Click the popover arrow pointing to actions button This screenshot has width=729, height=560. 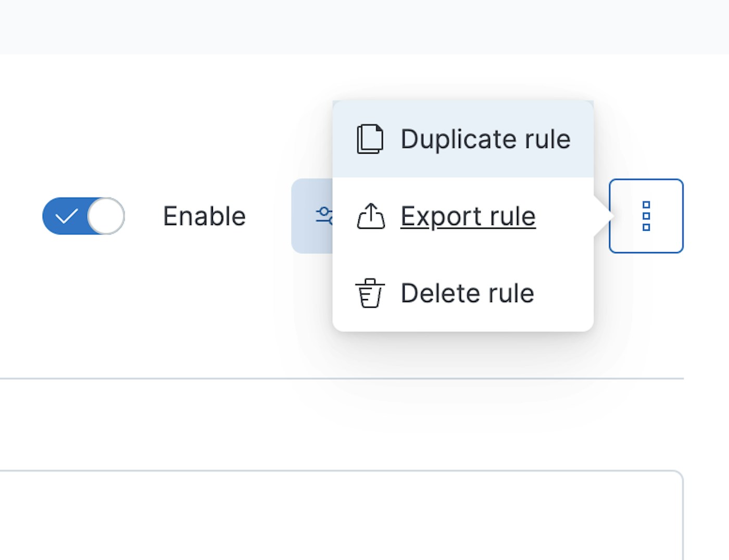click(x=604, y=216)
